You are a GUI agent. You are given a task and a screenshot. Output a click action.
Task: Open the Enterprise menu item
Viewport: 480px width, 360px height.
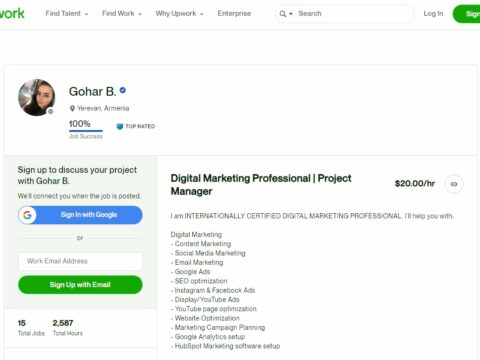[234, 14]
